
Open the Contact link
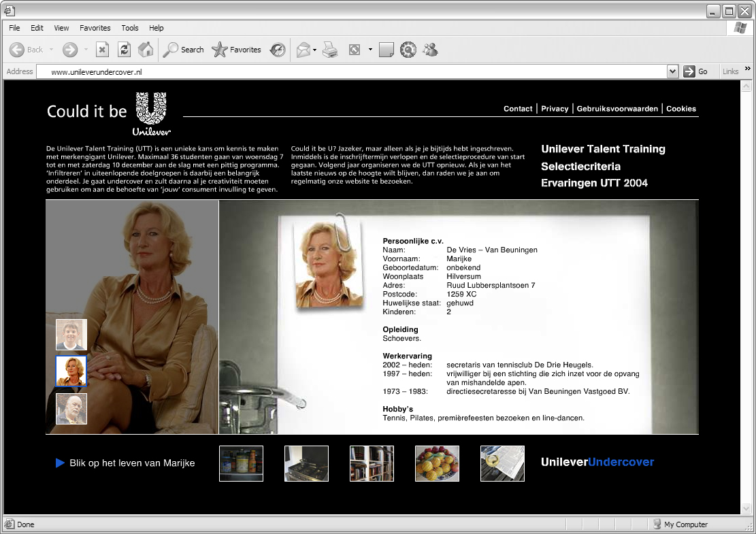point(518,109)
